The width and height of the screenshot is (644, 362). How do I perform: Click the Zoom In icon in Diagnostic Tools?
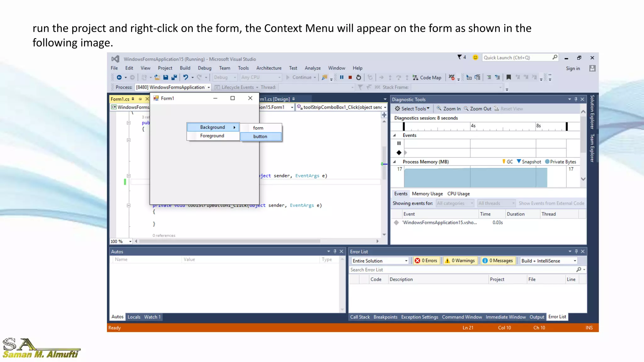click(x=439, y=108)
